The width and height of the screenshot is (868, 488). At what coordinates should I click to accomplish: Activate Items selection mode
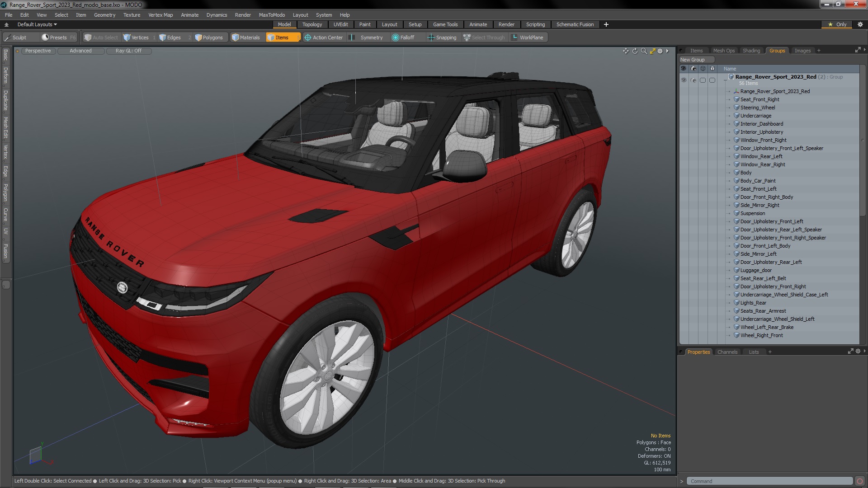point(283,38)
